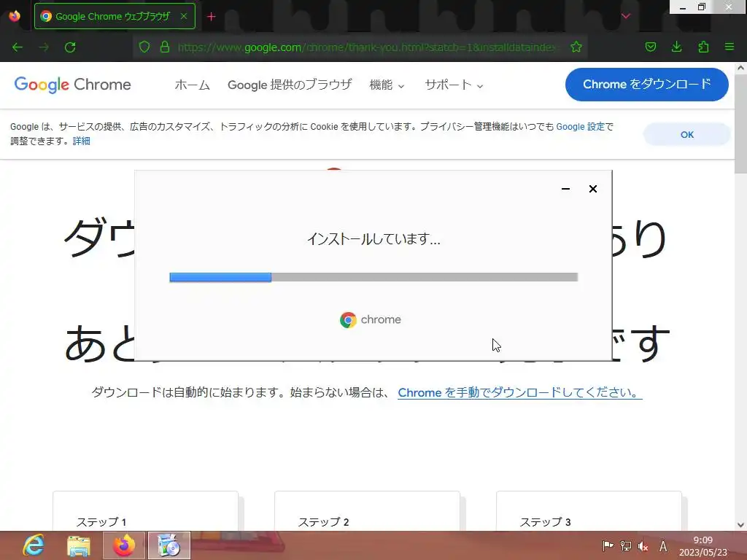Open the Google 設定 link
This screenshot has width=747, height=560.
pos(580,127)
